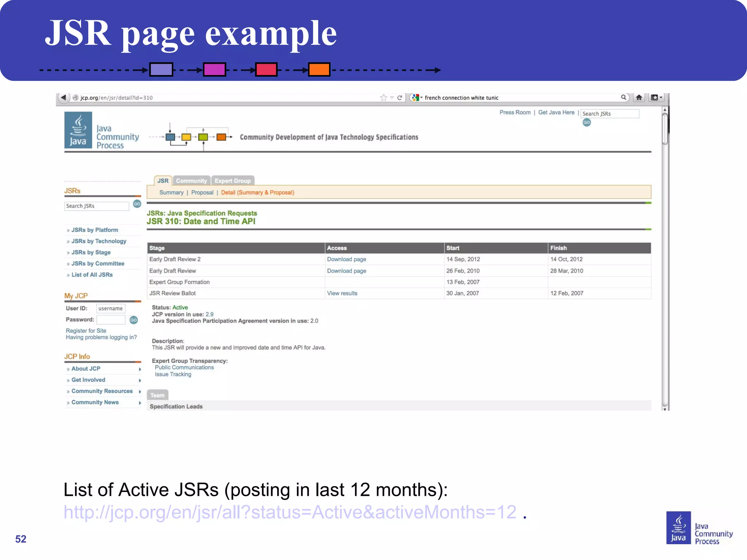Click the address bar URL jcp.org
Image resolution: width=747 pixels, height=560 pixels.
click(116, 98)
